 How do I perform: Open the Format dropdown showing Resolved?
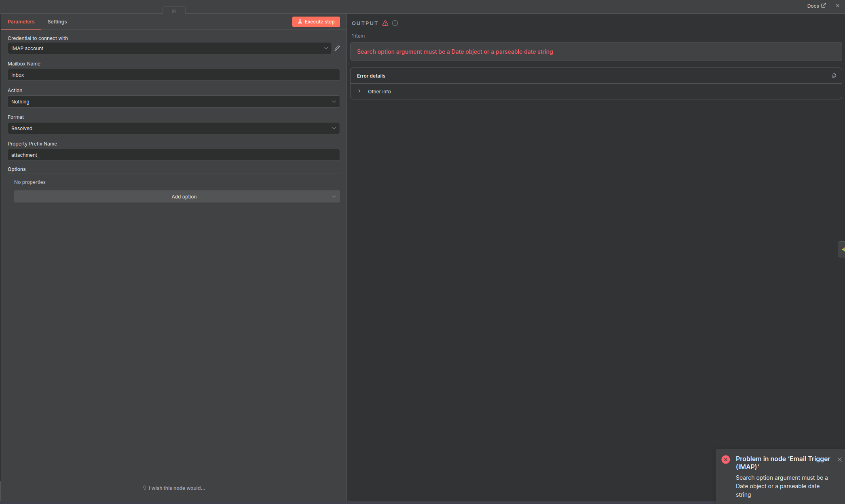(173, 128)
